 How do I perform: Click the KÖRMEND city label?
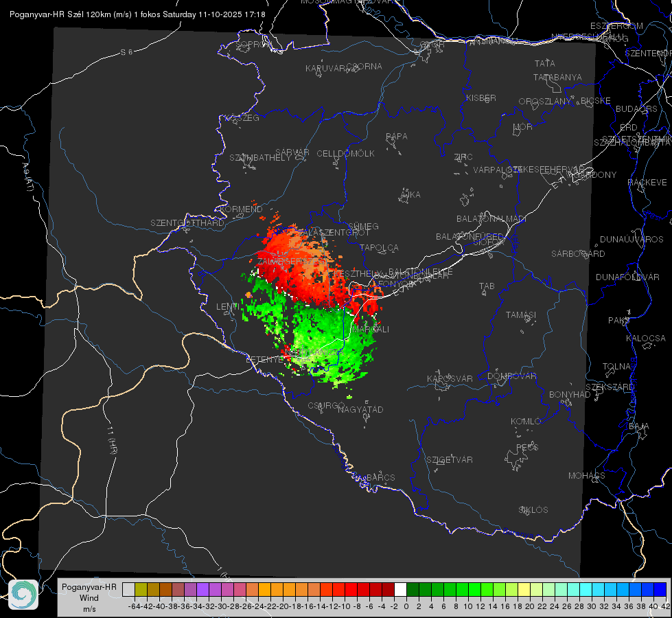pyautogui.click(x=241, y=209)
